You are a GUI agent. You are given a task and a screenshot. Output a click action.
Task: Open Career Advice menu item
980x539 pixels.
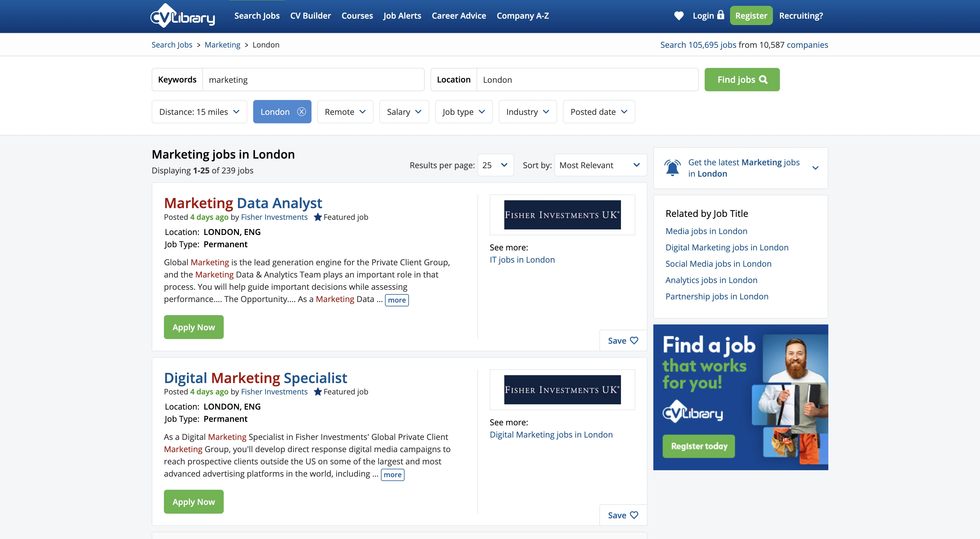click(x=459, y=16)
